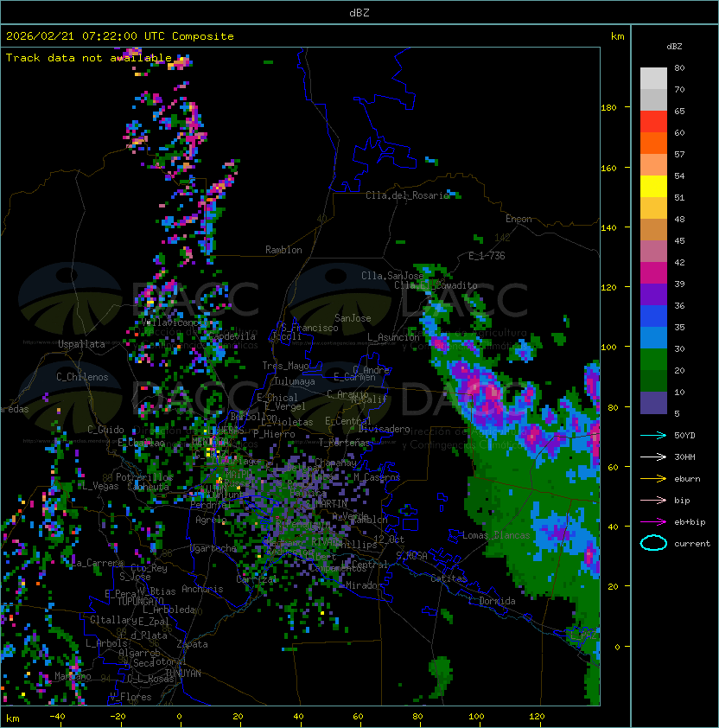The image size is (719, 728).
Task: Click the 'Tulumaya' map label
Action: 295,381
